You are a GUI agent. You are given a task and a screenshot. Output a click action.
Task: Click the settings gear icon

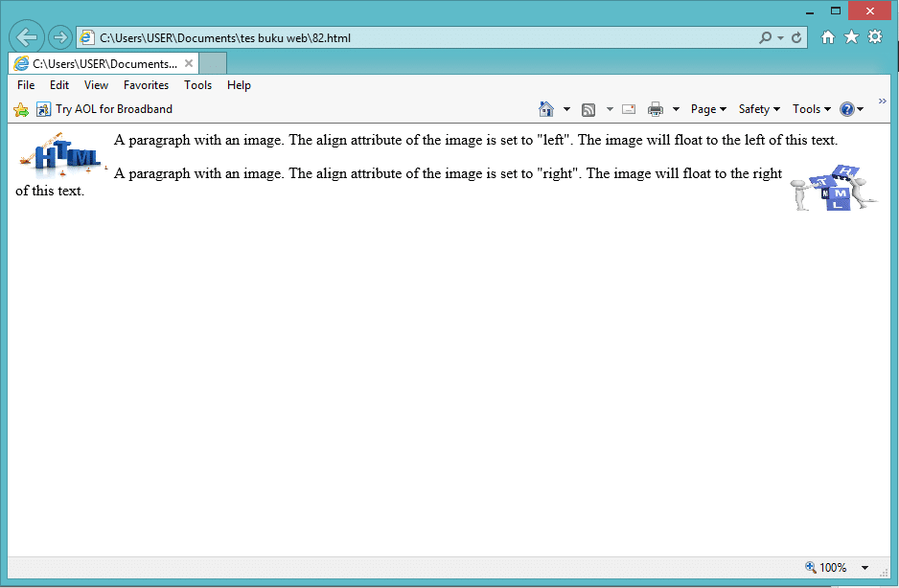(x=874, y=36)
